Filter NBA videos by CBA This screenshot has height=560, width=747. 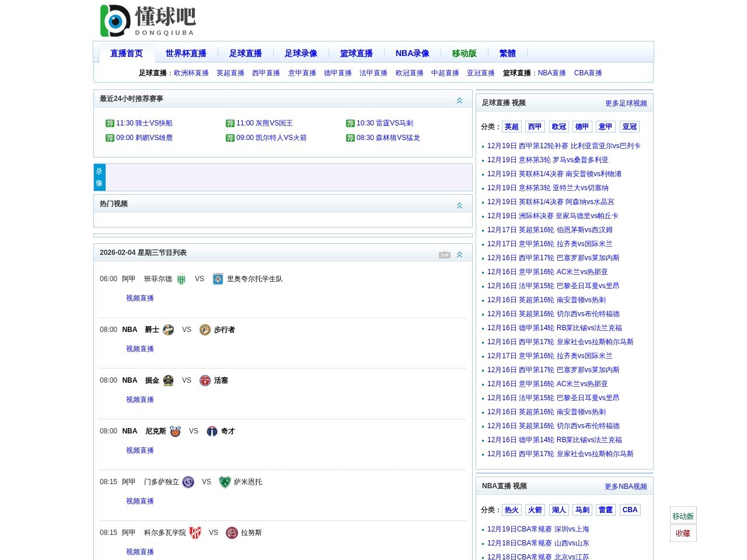click(630, 510)
